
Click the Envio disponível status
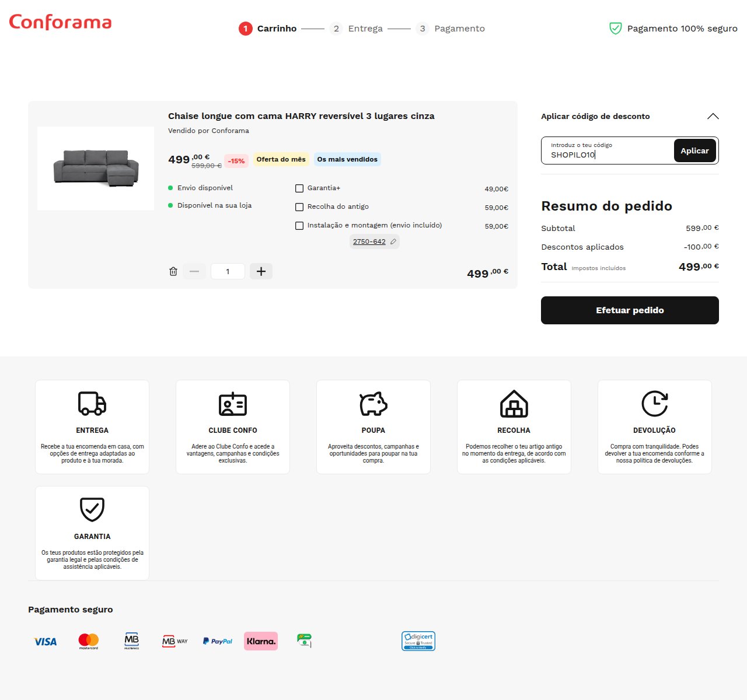(200, 188)
